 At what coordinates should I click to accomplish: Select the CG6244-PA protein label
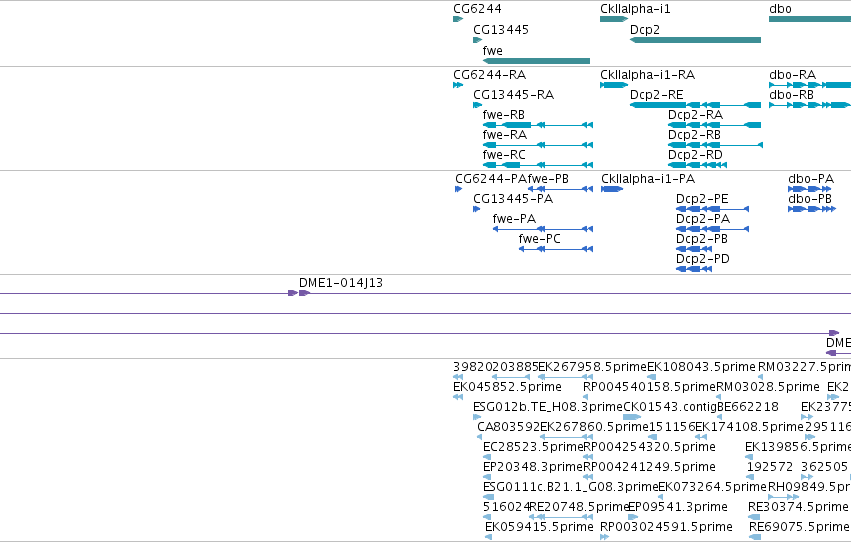click(491, 179)
